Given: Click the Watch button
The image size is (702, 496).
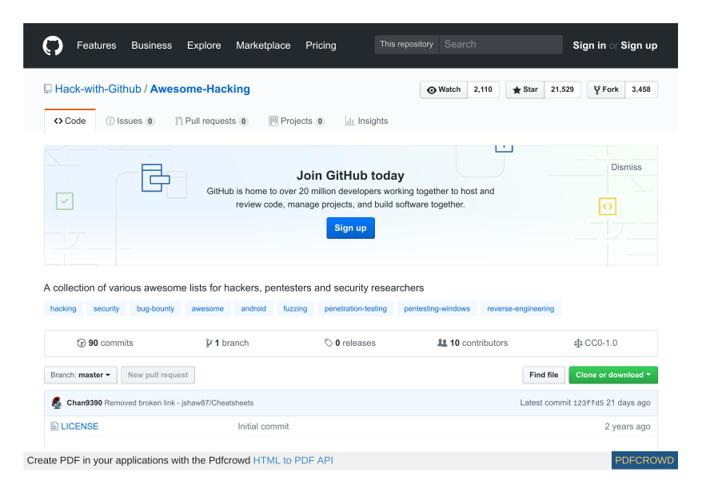Looking at the screenshot, I should pyautogui.click(x=444, y=90).
